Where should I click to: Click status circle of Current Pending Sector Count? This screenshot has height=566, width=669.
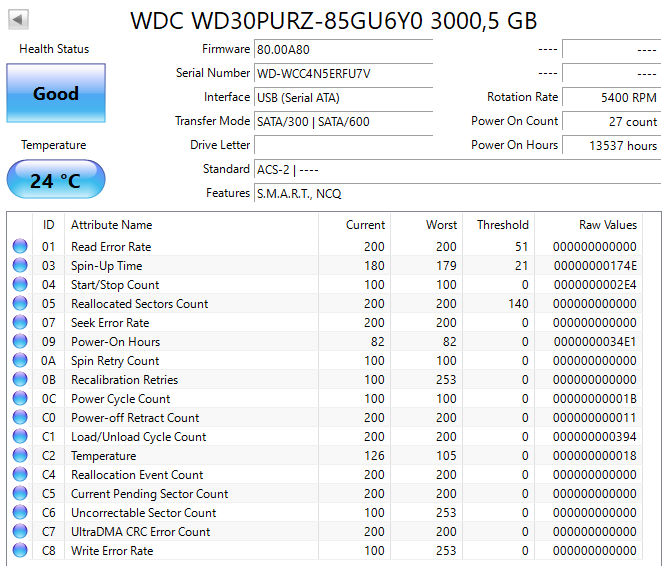tap(20, 493)
